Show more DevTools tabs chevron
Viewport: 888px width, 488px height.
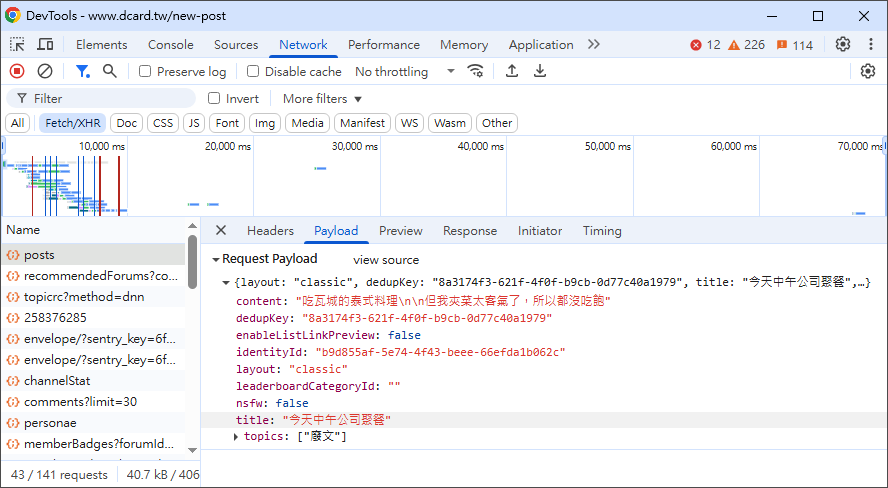(594, 45)
